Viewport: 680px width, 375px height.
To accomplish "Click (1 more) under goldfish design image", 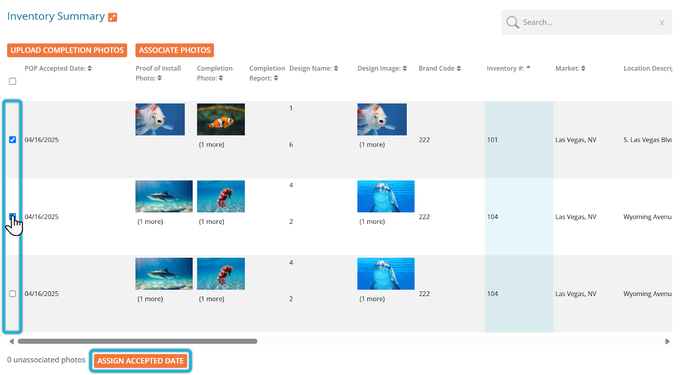I will tap(372, 145).
